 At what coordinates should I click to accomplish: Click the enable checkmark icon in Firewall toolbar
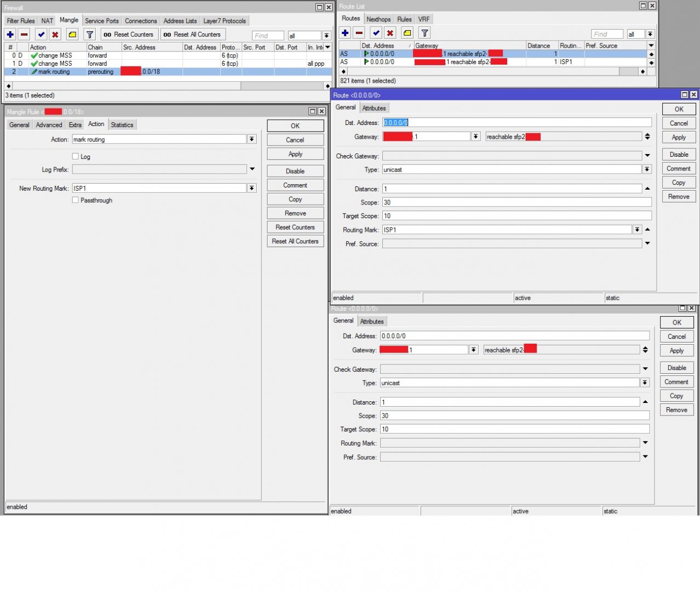41,35
